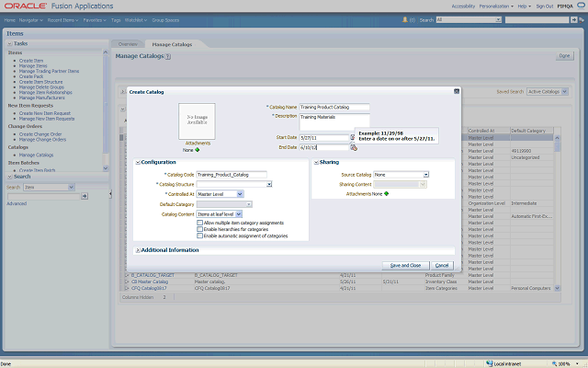588x368 pixels.
Task: Add attachment under the No Image placeholder
Action: tap(197, 150)
